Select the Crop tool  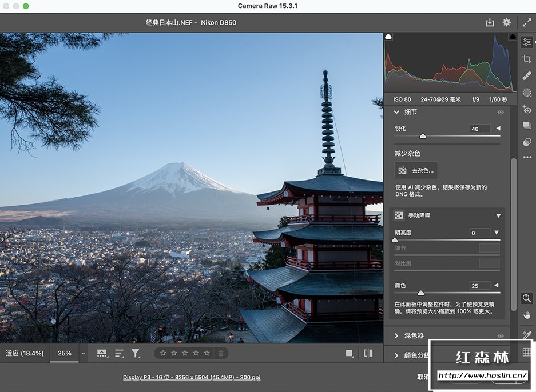pyautogui.click(x=527, y=59)
